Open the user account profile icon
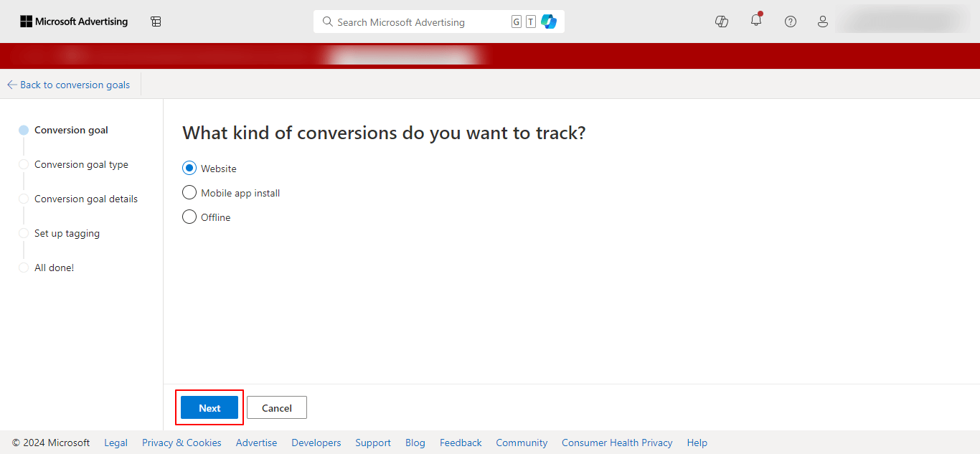This screenshot has height=454, width=980. click(823, 22)
